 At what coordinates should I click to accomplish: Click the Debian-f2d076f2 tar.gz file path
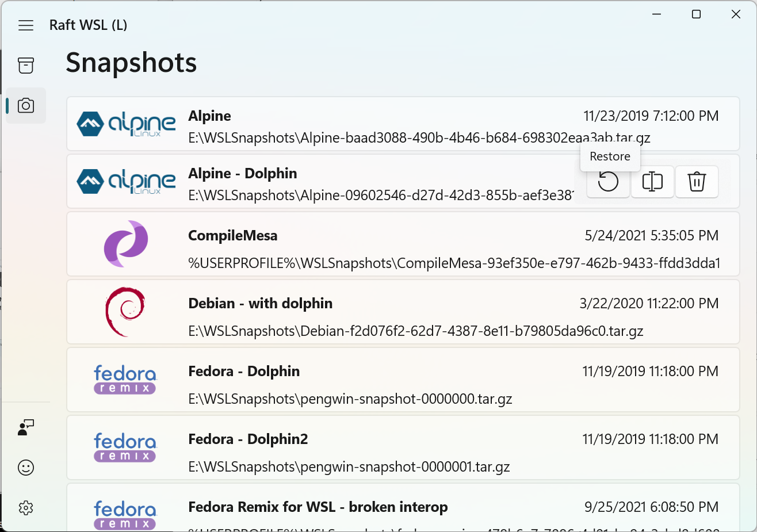pos(416,331)
